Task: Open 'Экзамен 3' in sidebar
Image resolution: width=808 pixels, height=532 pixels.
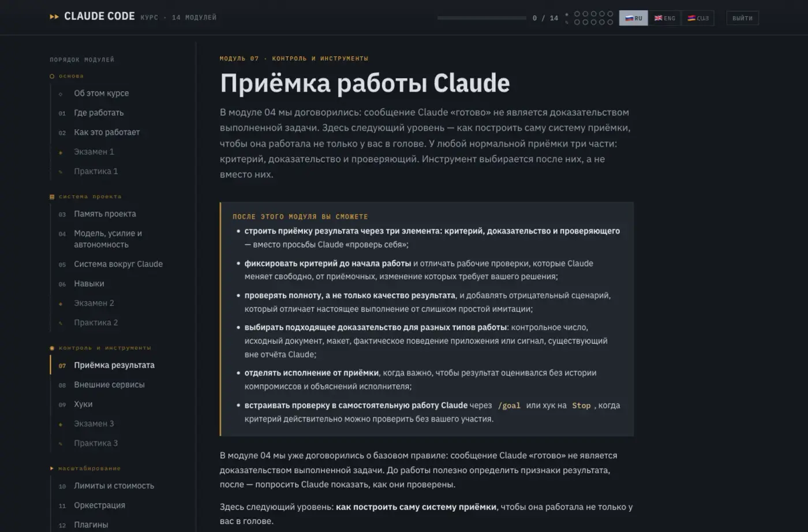Action: click(x=94, y=424)
